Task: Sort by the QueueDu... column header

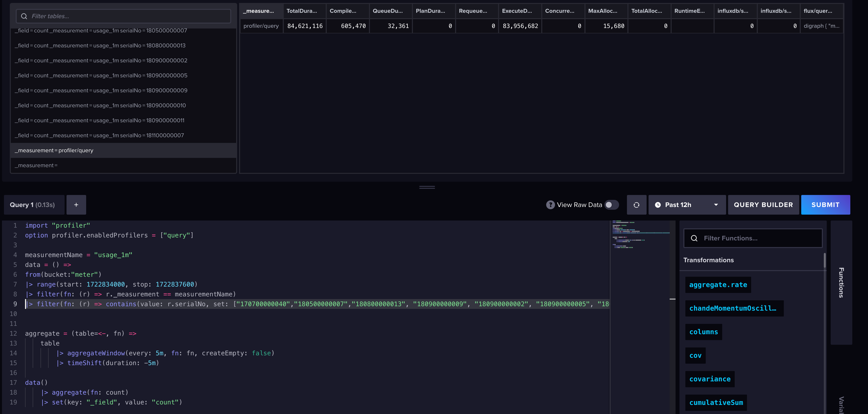Action: pos(391,11)
